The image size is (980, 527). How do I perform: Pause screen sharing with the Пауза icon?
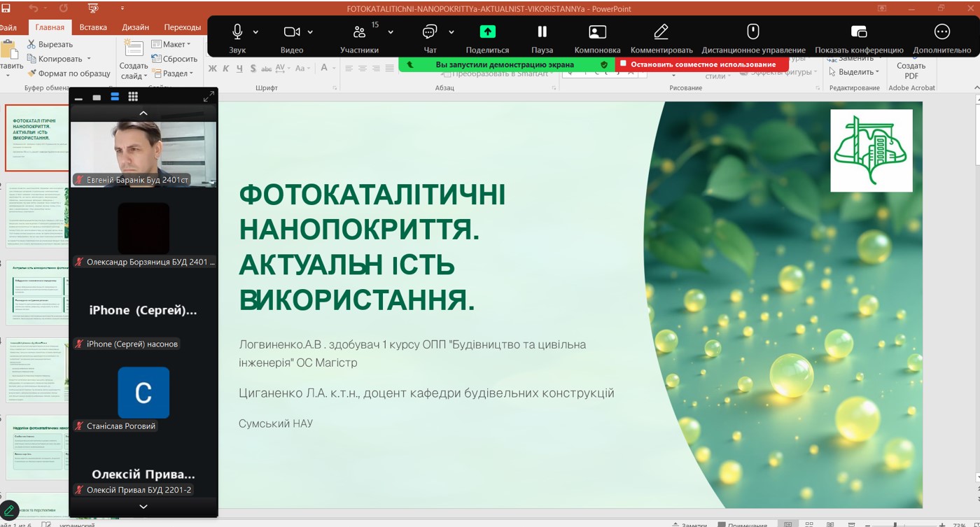tap(542, 32)
